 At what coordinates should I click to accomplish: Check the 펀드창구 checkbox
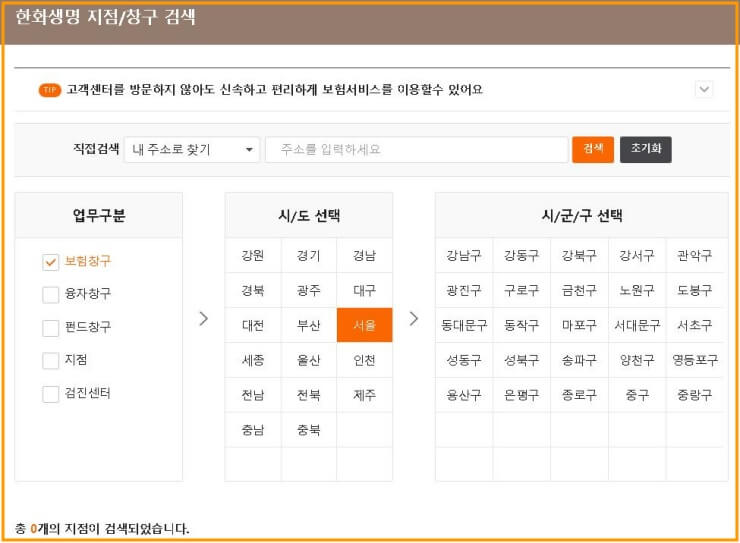point(50,327)
